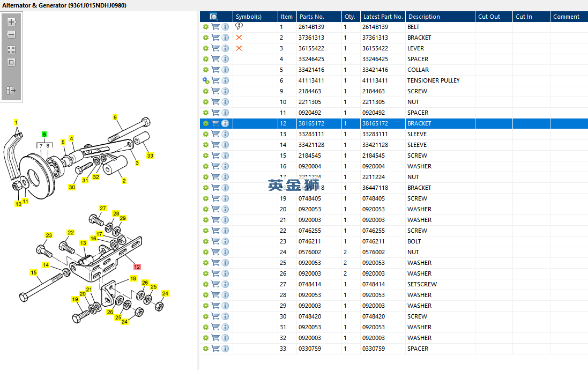Open info for selected BRACKET 38165172
This screenshot has height=370, width=588.
pos(225,123)
